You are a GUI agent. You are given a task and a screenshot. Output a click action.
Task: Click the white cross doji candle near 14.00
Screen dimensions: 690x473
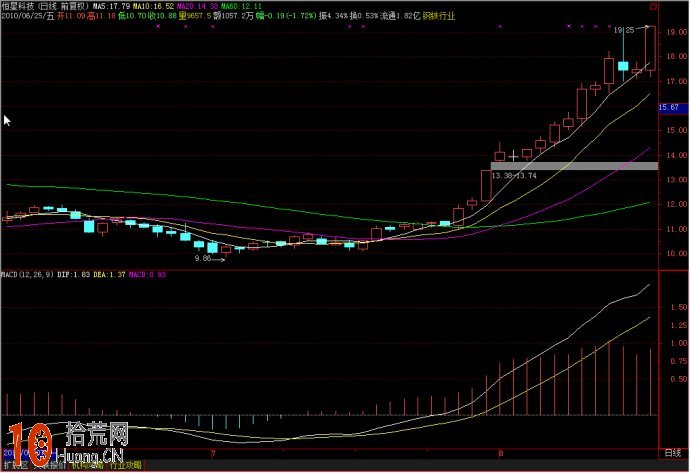coord(514,155)
